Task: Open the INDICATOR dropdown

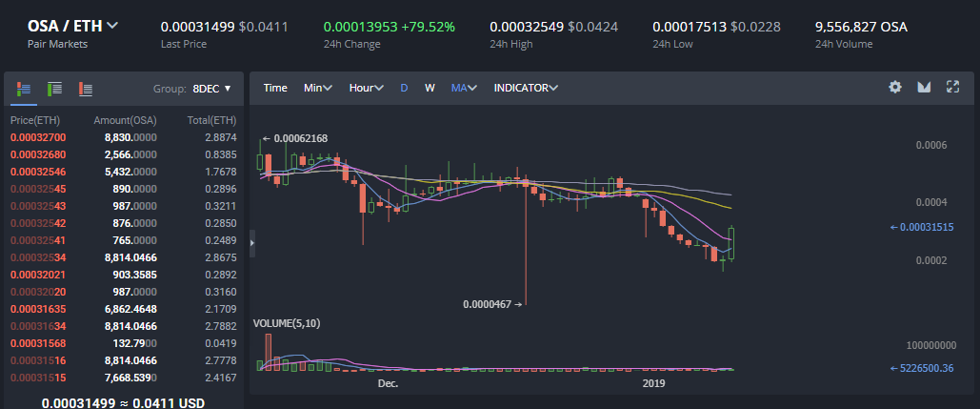Action: pos(526,88)
